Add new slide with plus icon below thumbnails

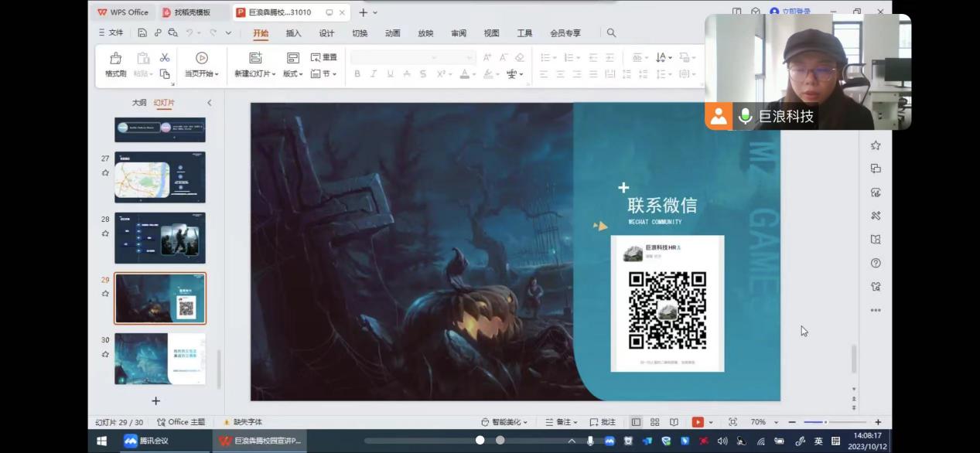pos(155,400)
